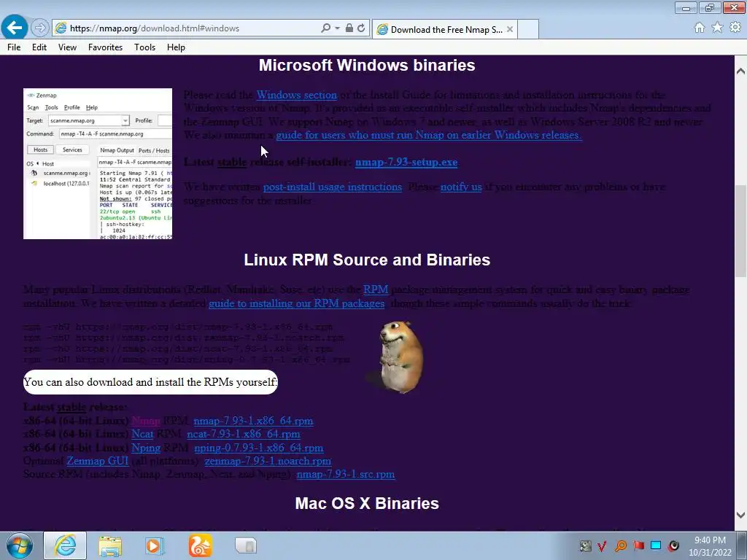This screenshot has width=747, height=560.
Task: Open Windows Media Player taskbar icon
Action: point(155,545)
